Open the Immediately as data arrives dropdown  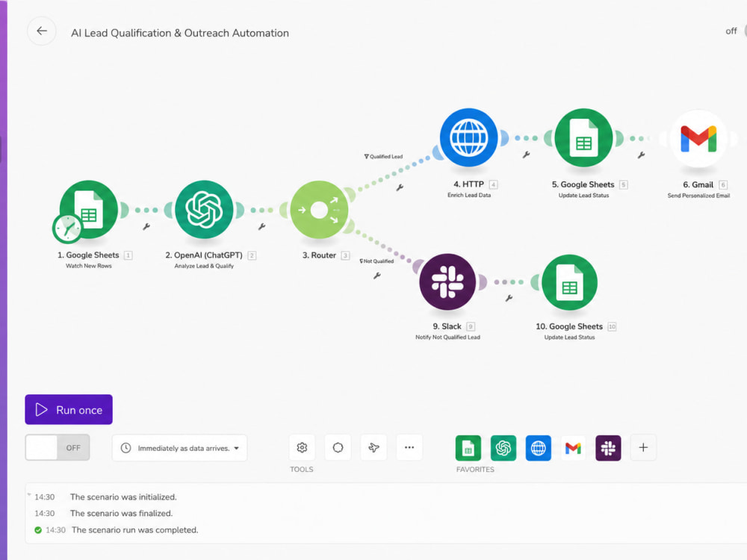[x=179, y=448]
